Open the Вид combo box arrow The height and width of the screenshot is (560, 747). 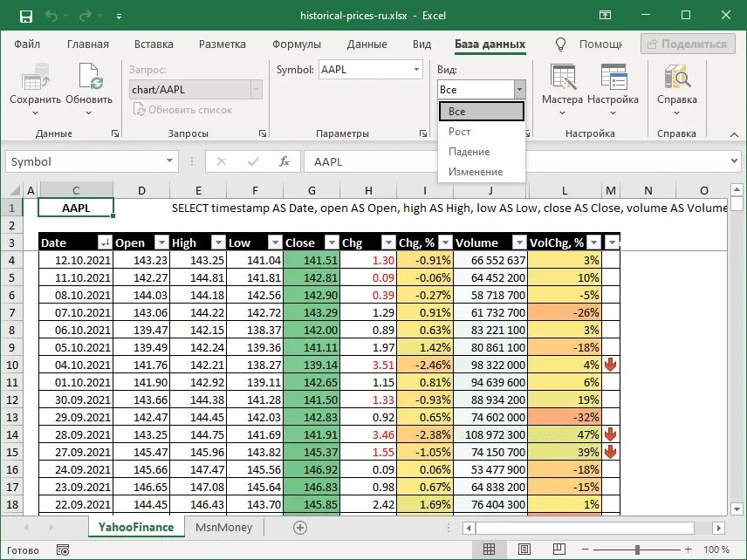520,90
